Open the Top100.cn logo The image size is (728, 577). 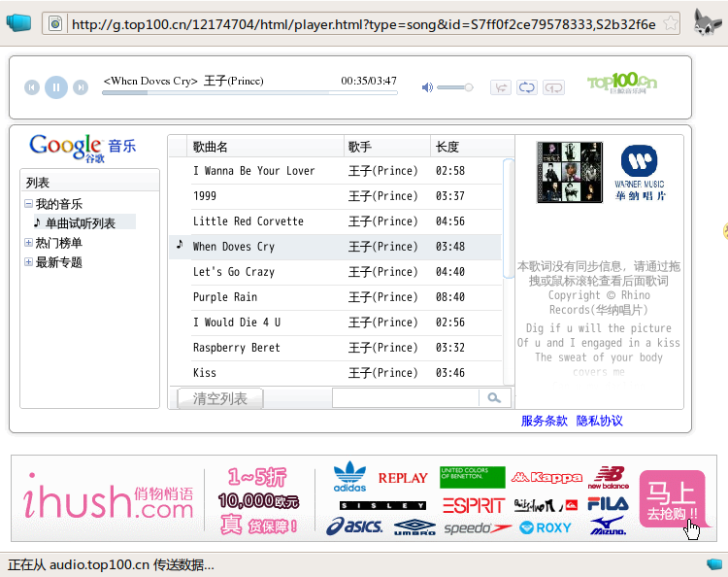tap(622, 84)
